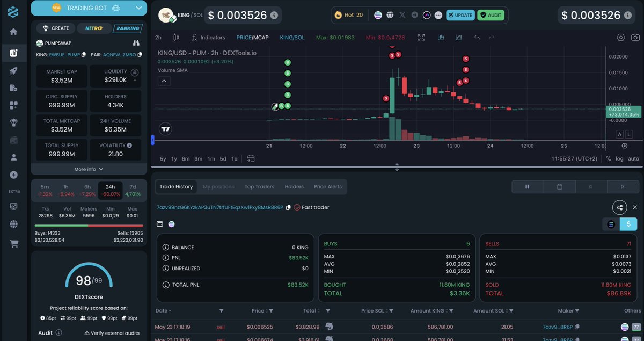Screen dimensions: 644x341
Task: Switch trader stats to SOL denomination
Action: [611, 224]
